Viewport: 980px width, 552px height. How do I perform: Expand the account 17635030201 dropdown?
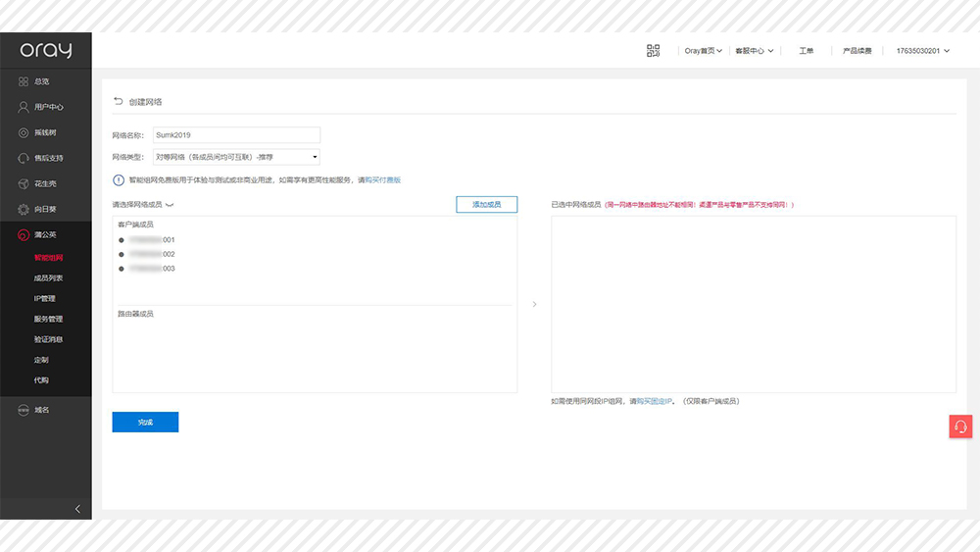(x=922, y=51)
